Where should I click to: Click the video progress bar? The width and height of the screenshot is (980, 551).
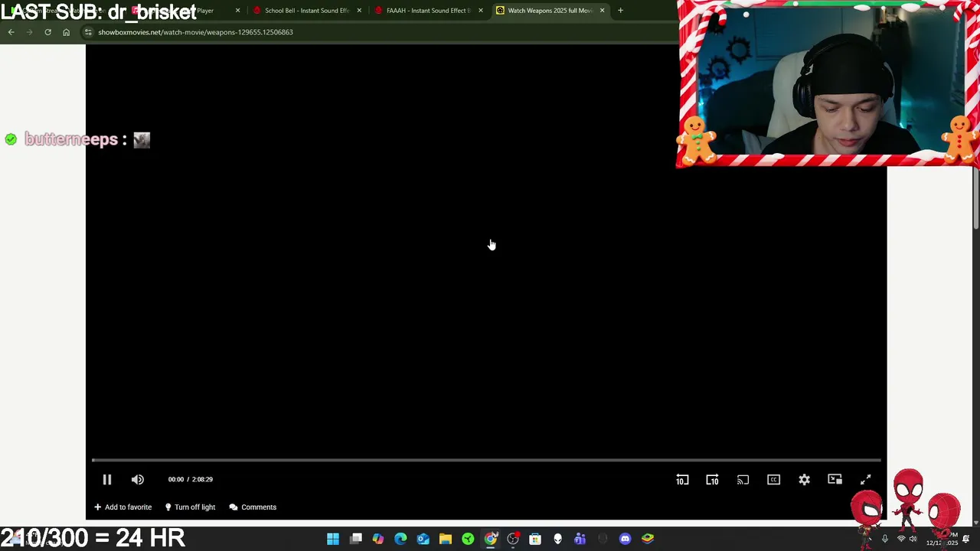point(486,460)
